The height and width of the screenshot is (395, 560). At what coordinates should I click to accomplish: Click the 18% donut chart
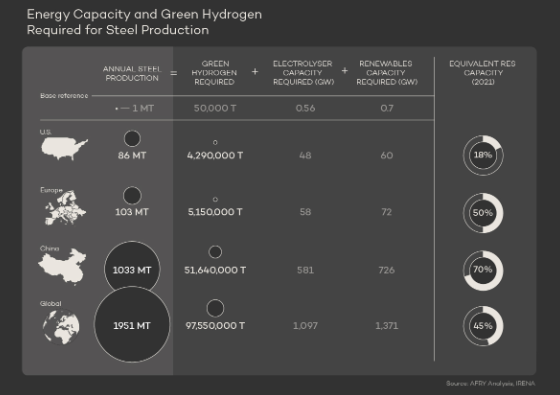[x=483, y=155]
